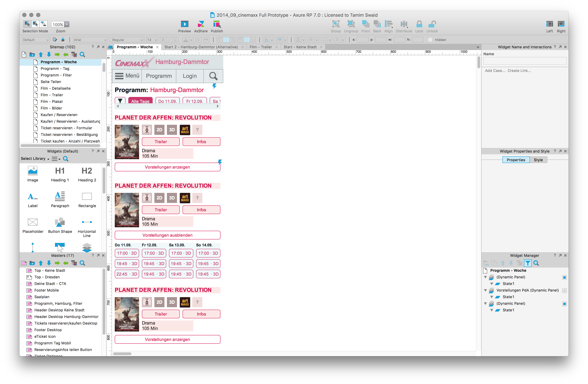Viewport: 588px width, 384px height.
Task: Click the Group icon in the toolbar
Action: click(336, 24)
